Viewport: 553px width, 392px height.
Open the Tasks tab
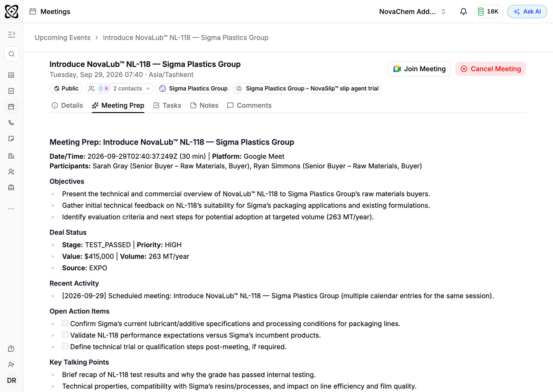[x=167, y=105]
